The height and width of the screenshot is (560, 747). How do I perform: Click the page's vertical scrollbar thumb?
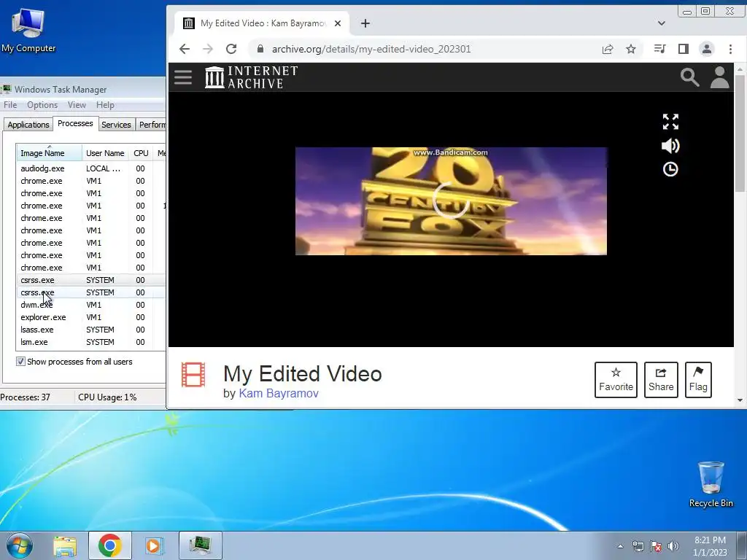[740, 133]
